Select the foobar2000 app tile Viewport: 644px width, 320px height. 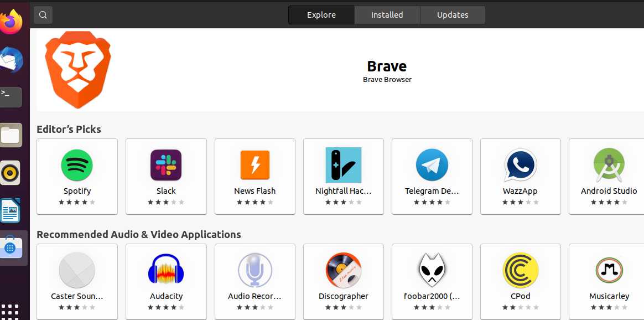click(432, 281)
